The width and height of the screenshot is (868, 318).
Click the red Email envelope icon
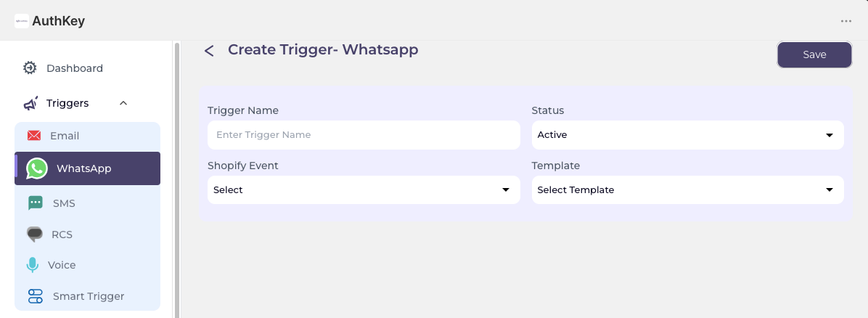[x=34, y=136]
